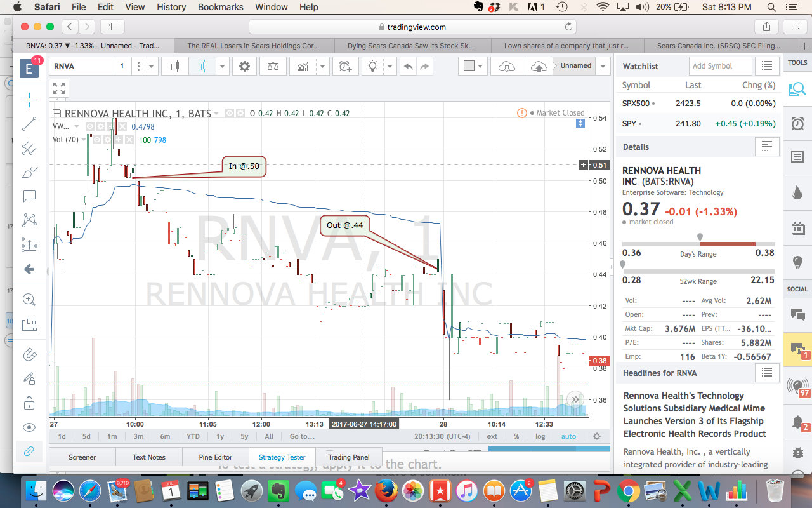Load a chart layout from cloud
812x508 pixels.
coord(507,66)
